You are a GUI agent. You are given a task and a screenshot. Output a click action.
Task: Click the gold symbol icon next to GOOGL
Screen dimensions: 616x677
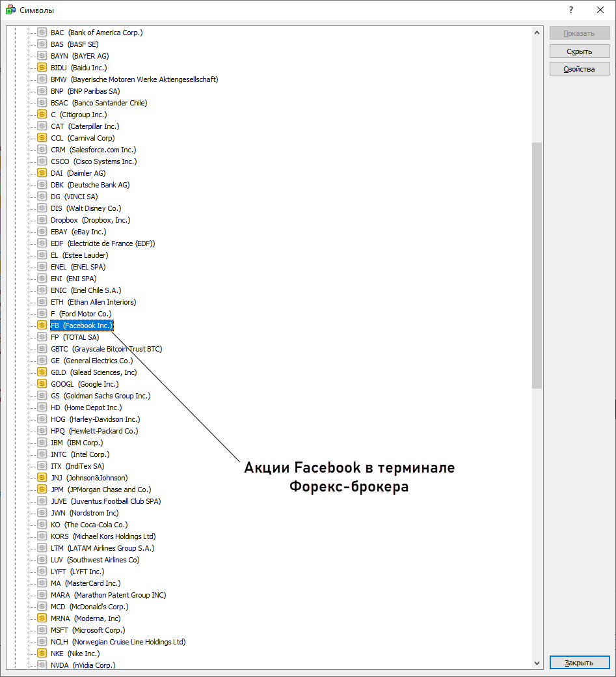[42, 384]
